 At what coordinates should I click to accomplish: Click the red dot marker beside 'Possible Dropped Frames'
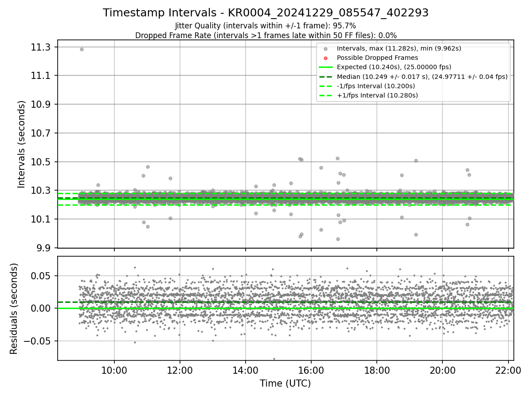[x=326, y=58]
